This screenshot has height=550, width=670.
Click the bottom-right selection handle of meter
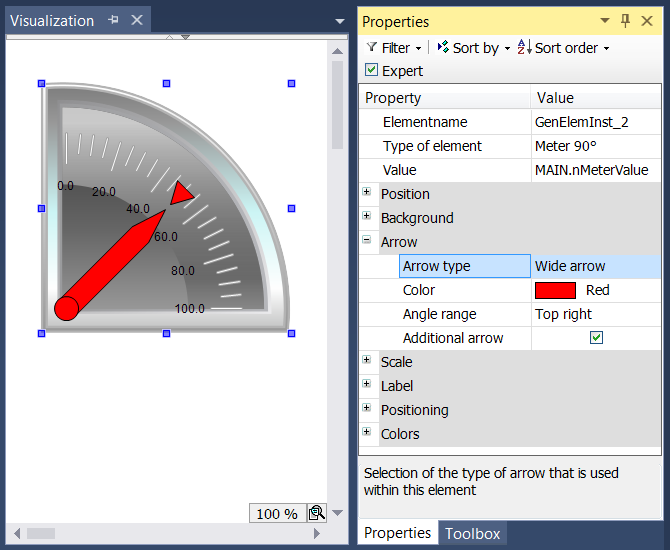point(291,333)
